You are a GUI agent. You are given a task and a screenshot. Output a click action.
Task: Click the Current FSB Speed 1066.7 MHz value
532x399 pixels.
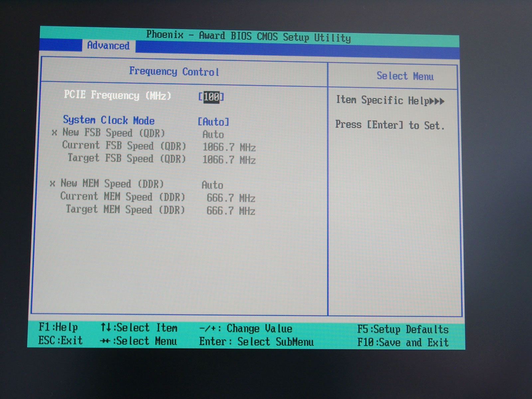[x=229, y=147]
